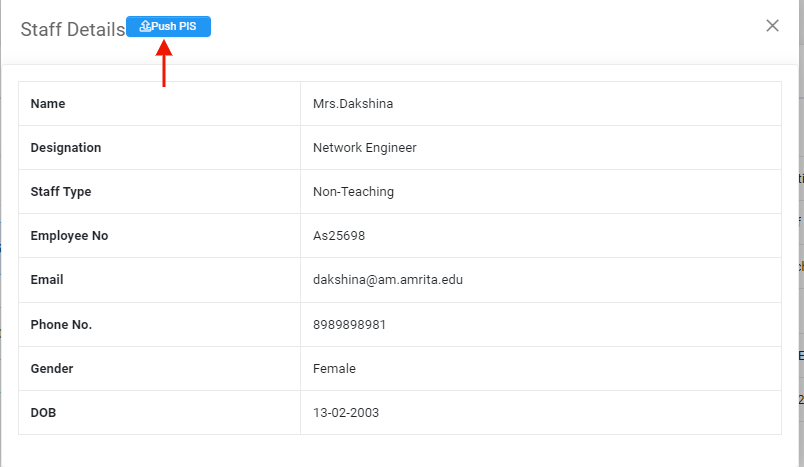This screenshot has width=804, height=467.
Task: Click the date of birth 13-02-2003
Action: [346, 413]
